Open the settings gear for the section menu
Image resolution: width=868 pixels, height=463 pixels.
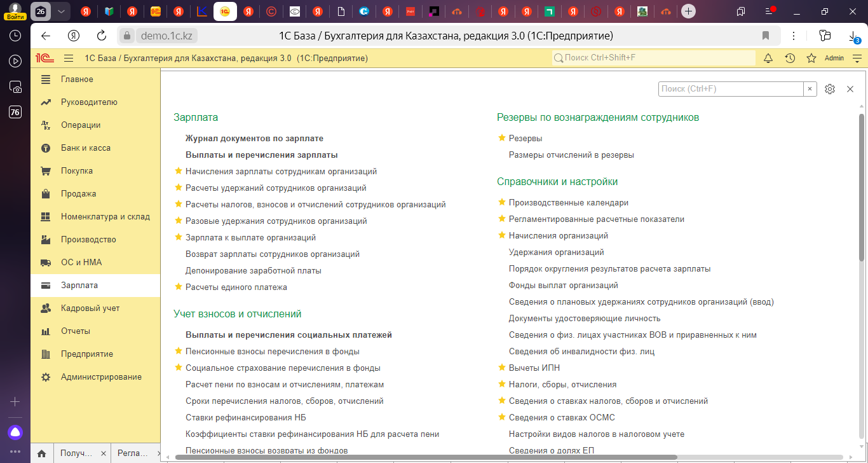(x=830, y=89)
